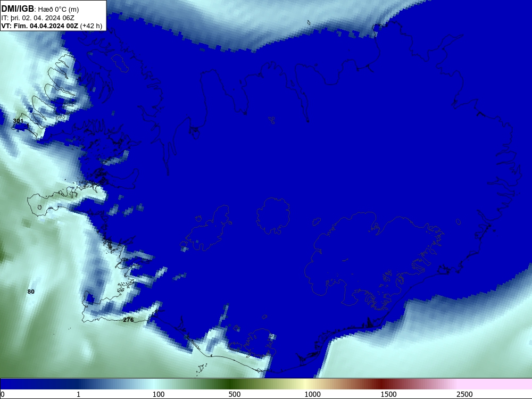Click the 276 value on the map
The height and width of the screenshot is (399, 532).
click(128, 320)
